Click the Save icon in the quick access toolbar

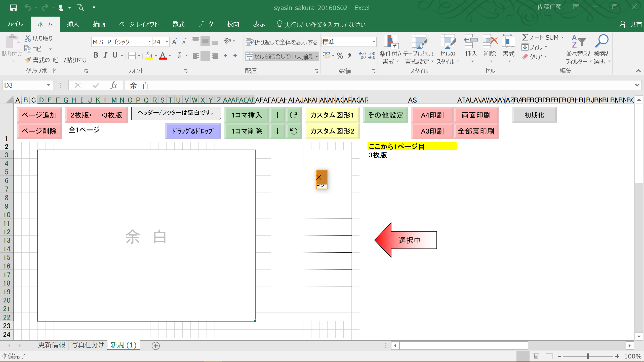coord(13,8)
